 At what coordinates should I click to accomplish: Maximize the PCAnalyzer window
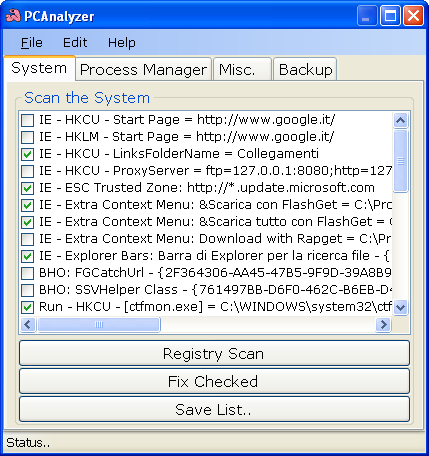click(390, 16)
